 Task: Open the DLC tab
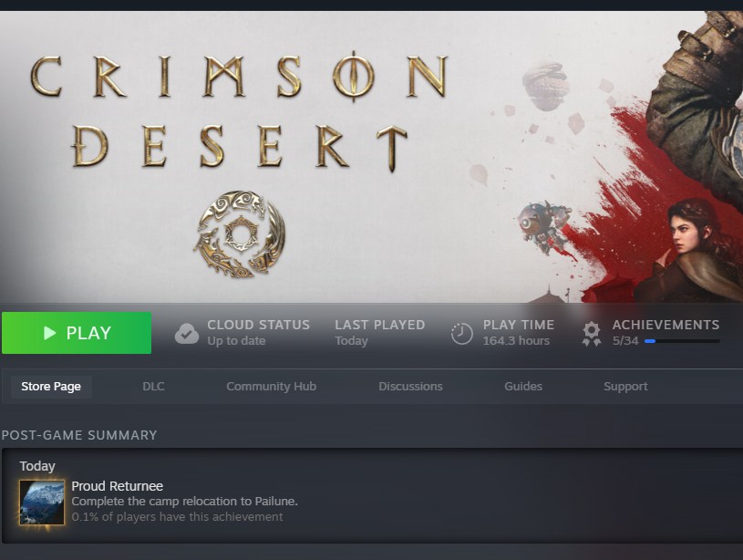tap(153, 387)
